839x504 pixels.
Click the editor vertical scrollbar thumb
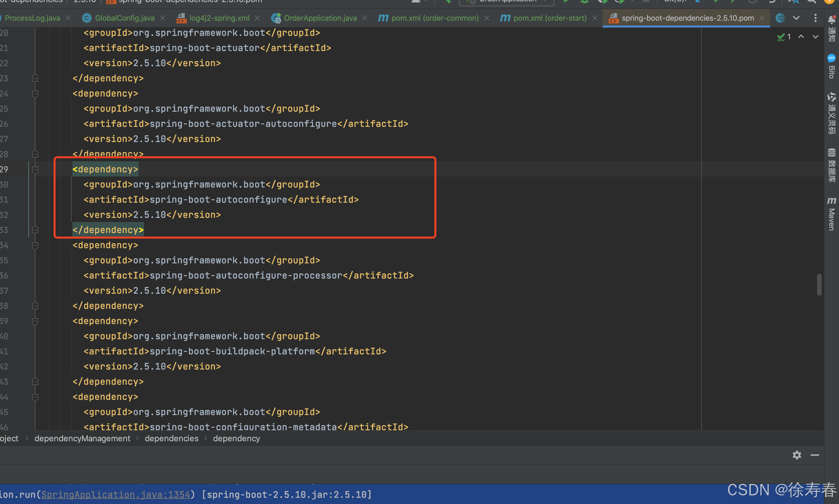point(819,285)
